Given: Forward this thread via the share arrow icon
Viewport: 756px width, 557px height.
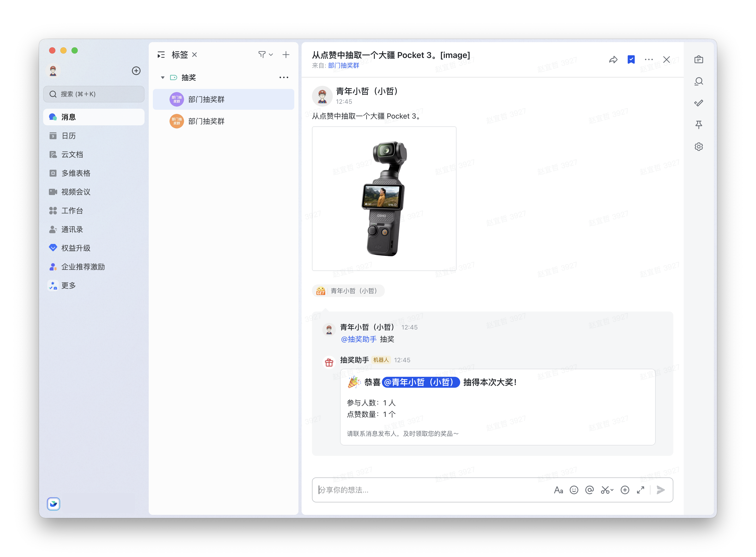Looking at the screenshot, I should pos(614,59).
